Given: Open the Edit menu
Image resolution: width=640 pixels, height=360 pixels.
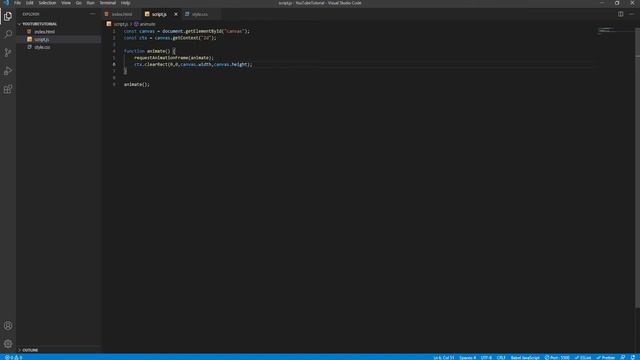Looking at the screenshot, I should click(x=30, y=3).
